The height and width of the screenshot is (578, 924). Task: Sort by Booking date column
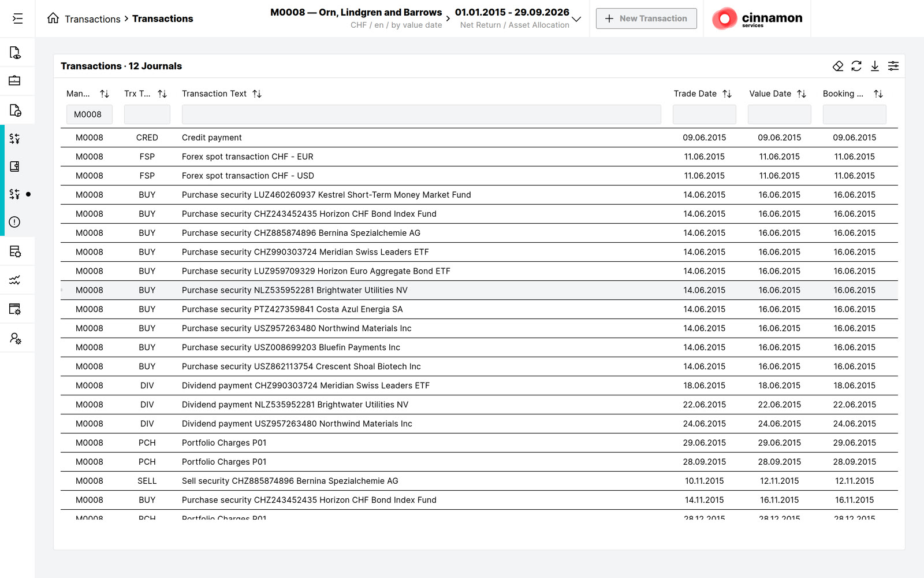coord(878,94)
